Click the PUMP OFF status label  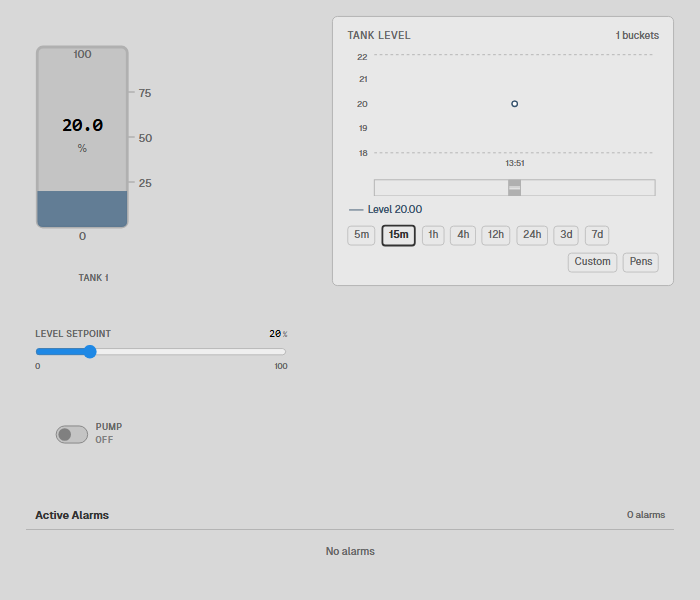tap(108, 433)
